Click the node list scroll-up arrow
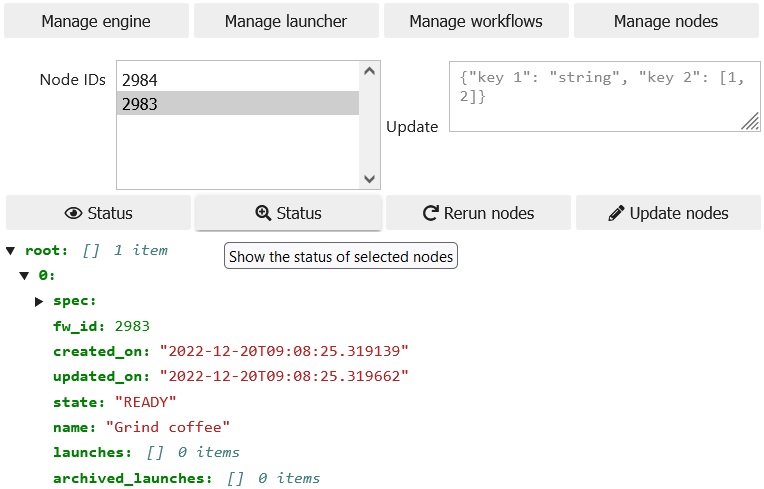The height and width of the screenshot is (489, 764). [369, 71]
